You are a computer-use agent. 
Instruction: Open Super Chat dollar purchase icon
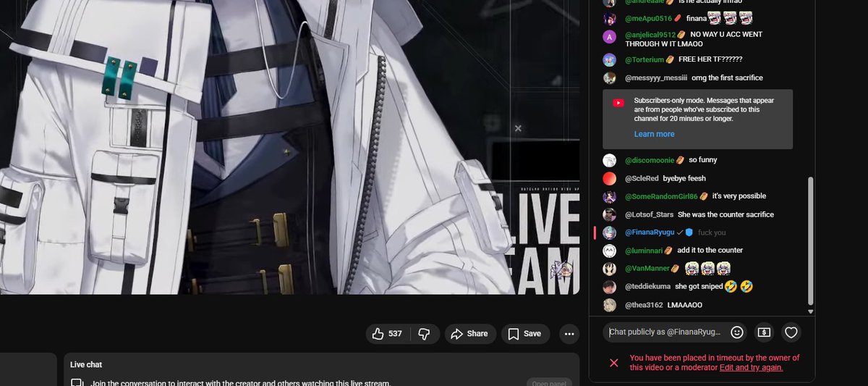point(764,332)
